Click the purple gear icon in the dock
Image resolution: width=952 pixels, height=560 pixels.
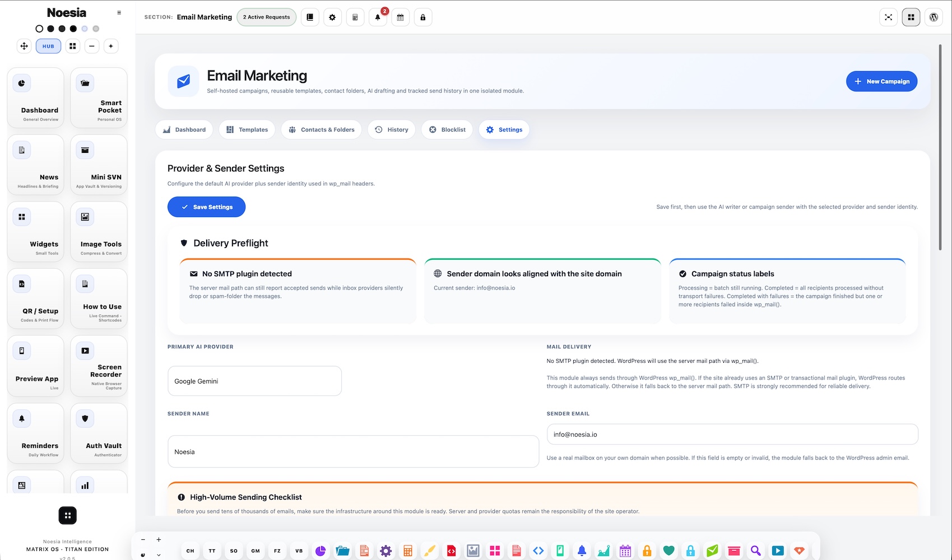[386, 551]
